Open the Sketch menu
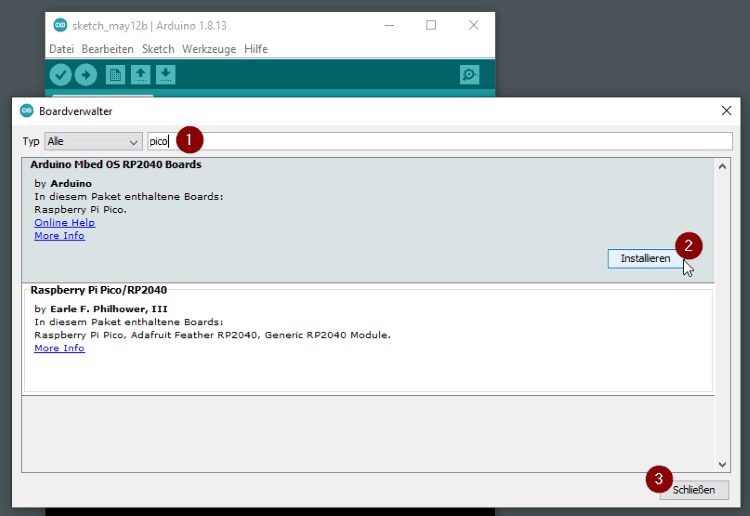750x516 pixels. point(158,49)
